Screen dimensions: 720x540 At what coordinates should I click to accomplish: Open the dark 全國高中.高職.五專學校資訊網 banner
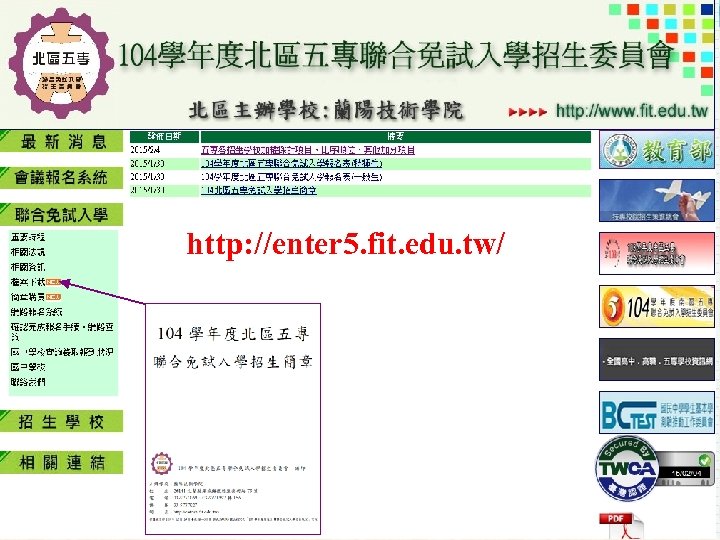[x=657, y=360]
